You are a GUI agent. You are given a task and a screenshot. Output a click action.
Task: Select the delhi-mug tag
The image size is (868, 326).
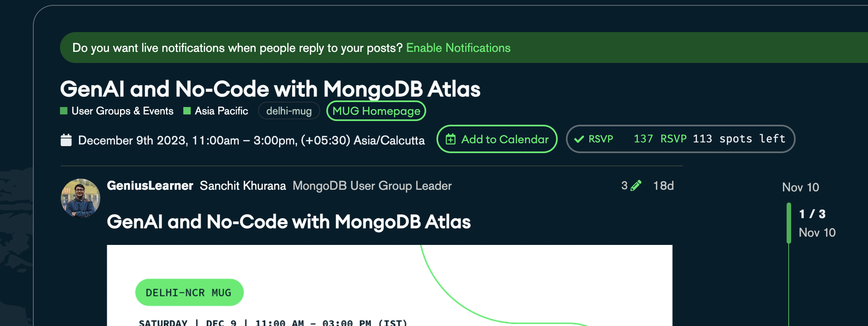coord(289,111)
